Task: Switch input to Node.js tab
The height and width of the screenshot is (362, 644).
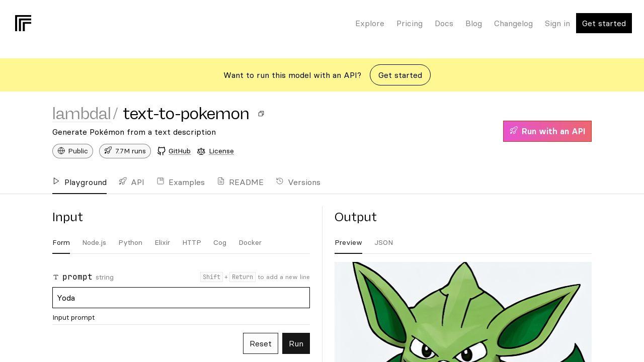Action: coord(94,243)
